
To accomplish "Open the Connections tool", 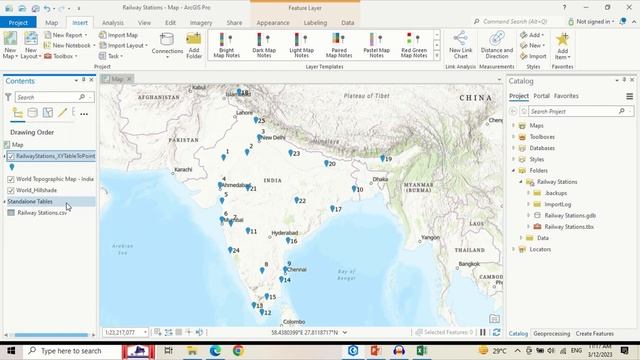I will click(167, 45).
